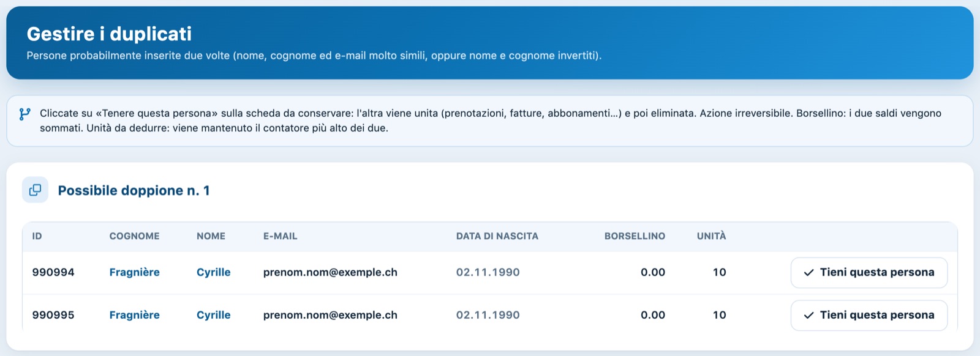Click checkmark icon in first Tieni questa persona

coord(809,273)
